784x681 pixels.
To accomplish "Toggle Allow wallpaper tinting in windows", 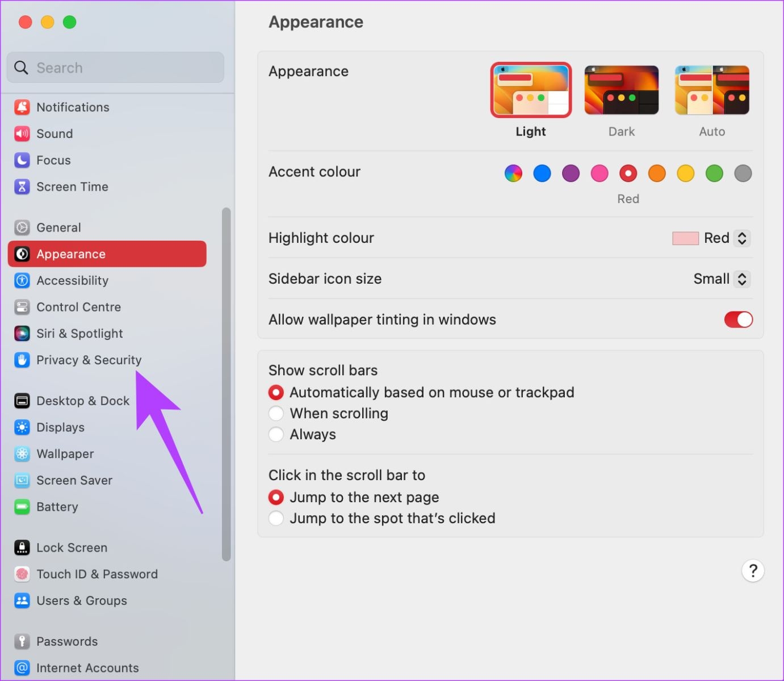I will point(738,320).
